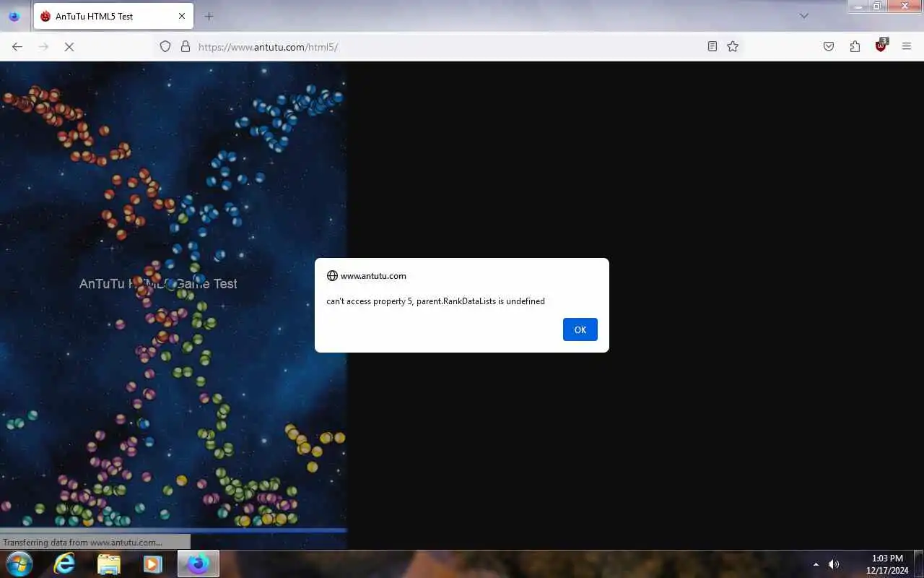This screenshot has height=578, width=924.
Task: Launch Internet Explorer from the taskbar
Action: coord(64,564)
